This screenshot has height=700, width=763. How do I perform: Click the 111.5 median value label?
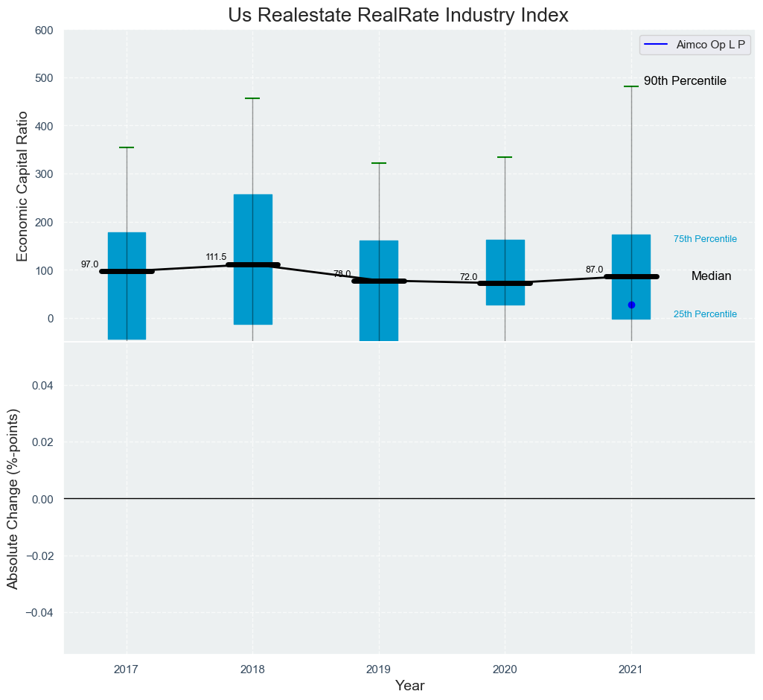click(216, 257)
